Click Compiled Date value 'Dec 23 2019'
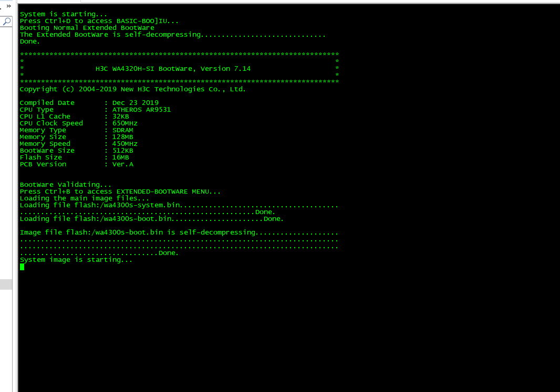 136,103
